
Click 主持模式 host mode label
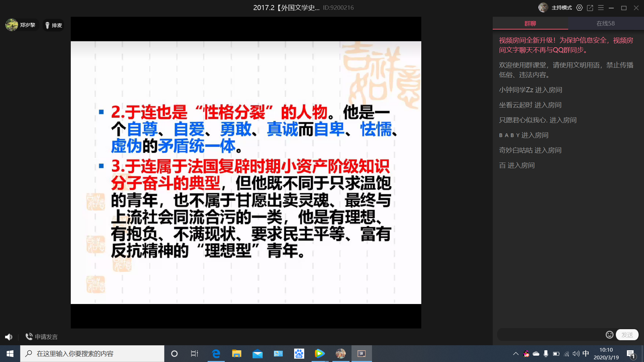[561, 8]
